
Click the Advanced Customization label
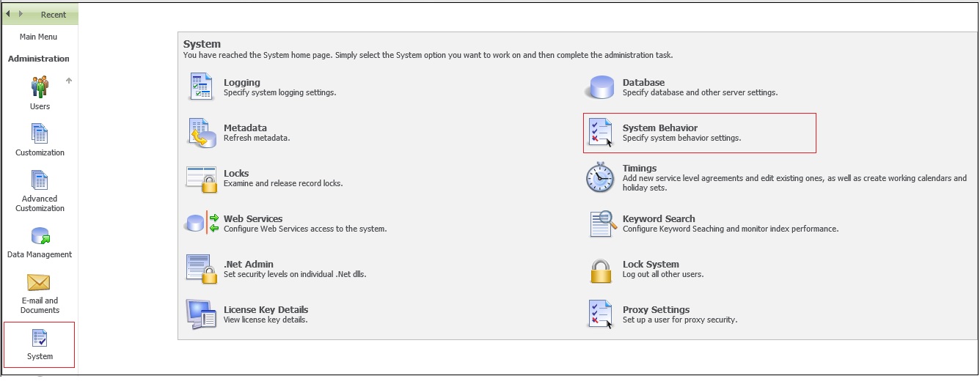pyautogui.click(x=40, y=204)
